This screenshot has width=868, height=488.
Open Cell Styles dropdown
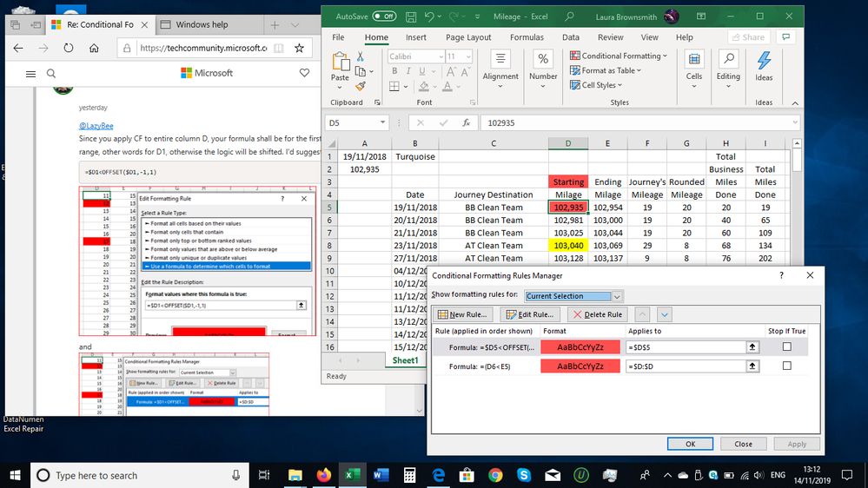(x=596, y=85)
